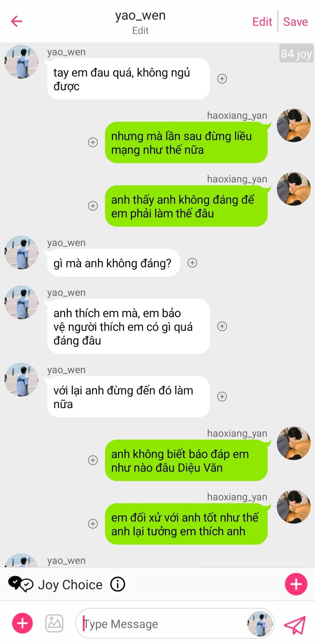The height and width of the screenshot is (644, 315).
Task: Tap pink plus button left of image icon
Action: click(x=22, y=623)
